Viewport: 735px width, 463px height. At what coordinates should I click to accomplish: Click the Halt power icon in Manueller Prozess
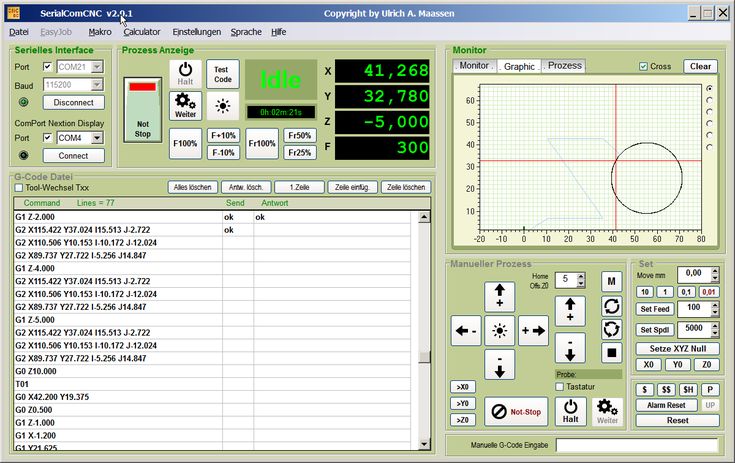tap(570, 410)
